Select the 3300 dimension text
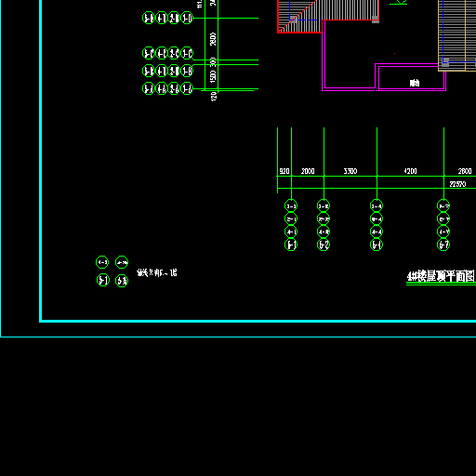The height and width of the screenshot is (476, 476). (x=350, y=171)
